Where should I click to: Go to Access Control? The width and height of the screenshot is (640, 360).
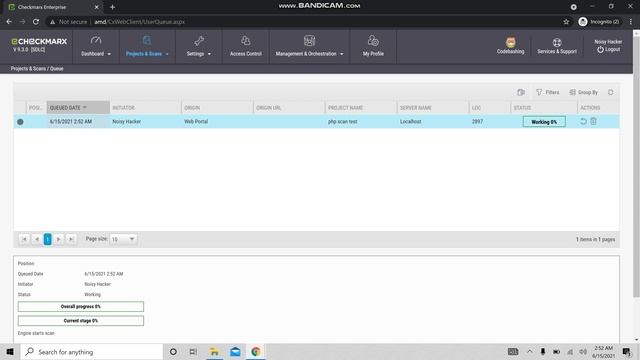pos(245,47)
